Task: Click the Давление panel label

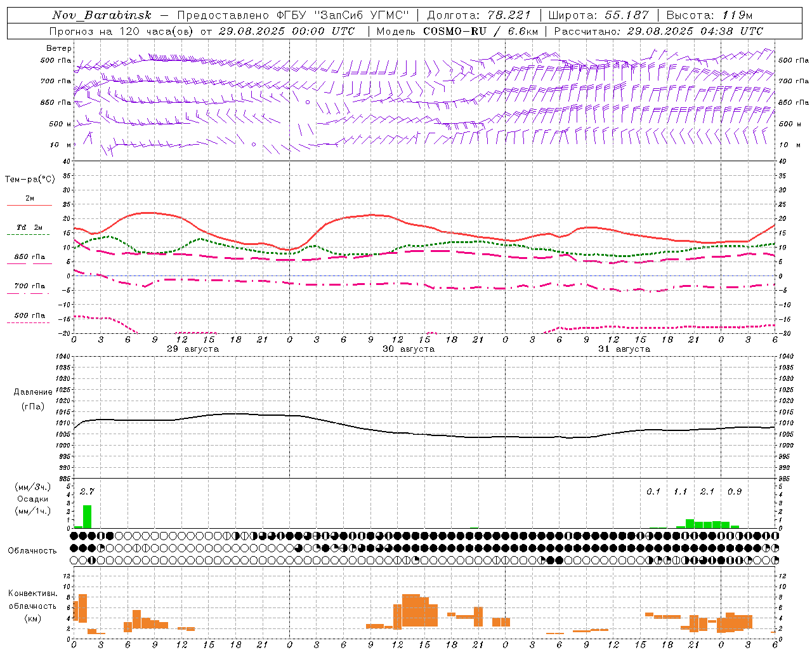Action: [x=33, y=392]
